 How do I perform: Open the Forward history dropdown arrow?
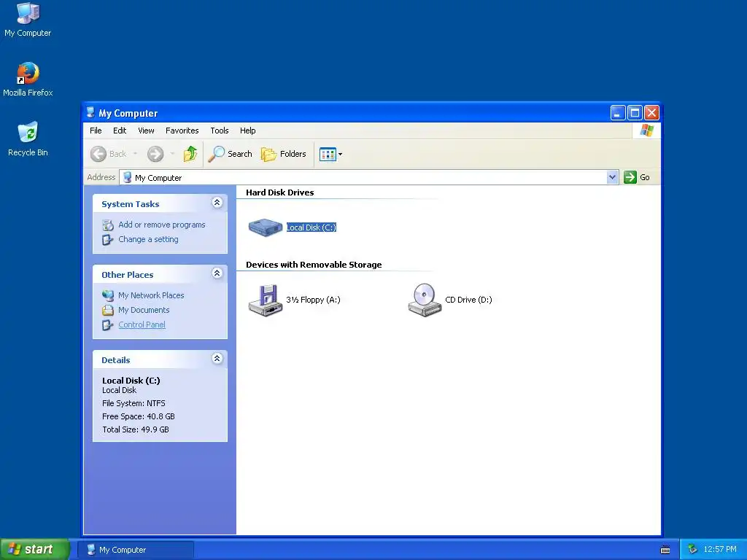[x=172, y=154]
